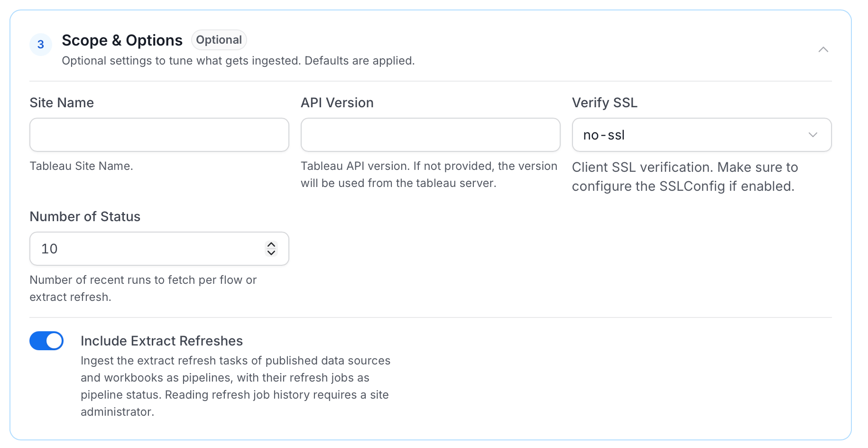The width and height of the screenshot is (868, 448).
Task: Click the "Tableau Site Name." helper text
Action: coord(81,166)
